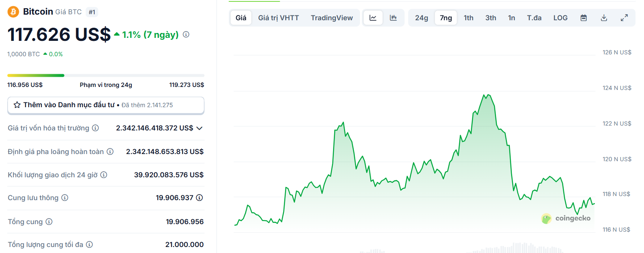The width and height of the screenshot is (644, 253).
Task: Select the Giá chart tab
Action: point(241,18)
